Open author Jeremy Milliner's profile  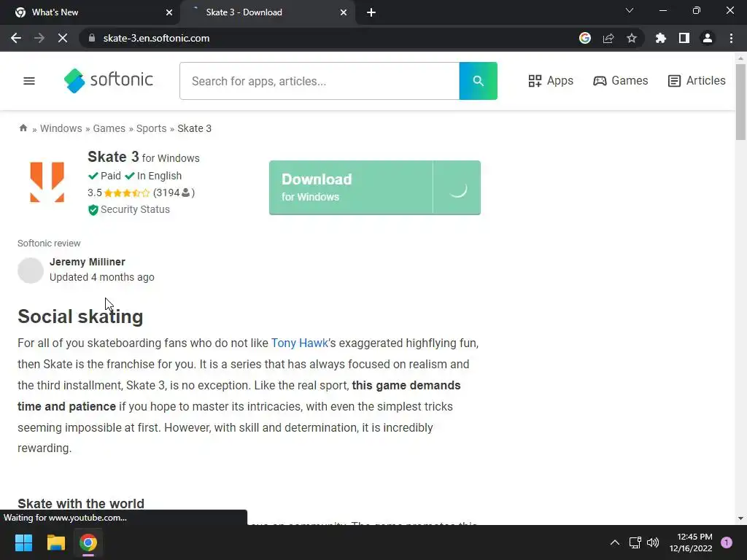pyautogui.click(x=88, y=262)
